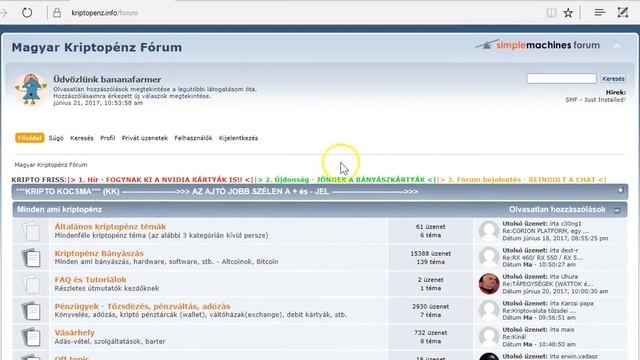Open the browser Hub lines icon
The width and height of the screenshot is (640, 360).
[x=600, y=13]
